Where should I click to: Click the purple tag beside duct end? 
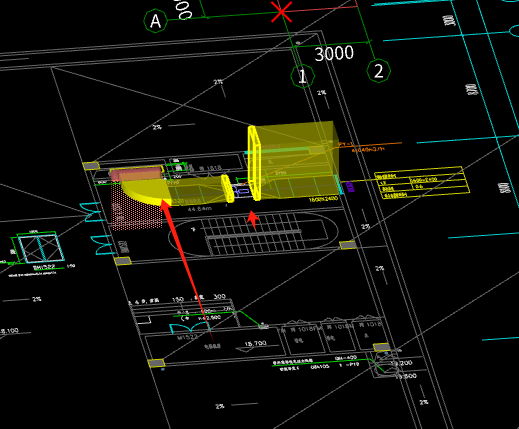point(349,187)
